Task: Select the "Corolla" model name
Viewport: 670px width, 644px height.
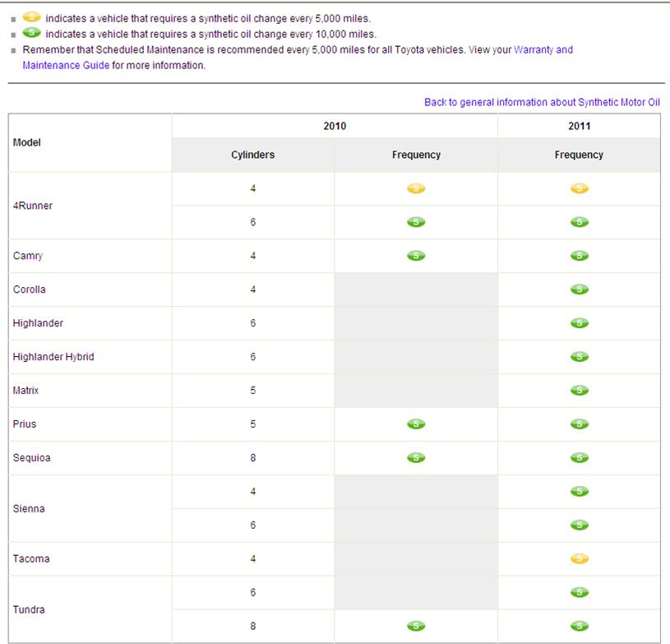Action: coord(29,290)
